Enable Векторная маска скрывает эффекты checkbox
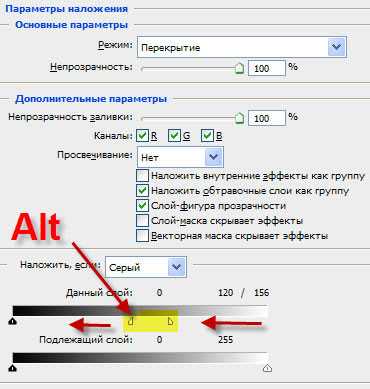 click(142, 236)
